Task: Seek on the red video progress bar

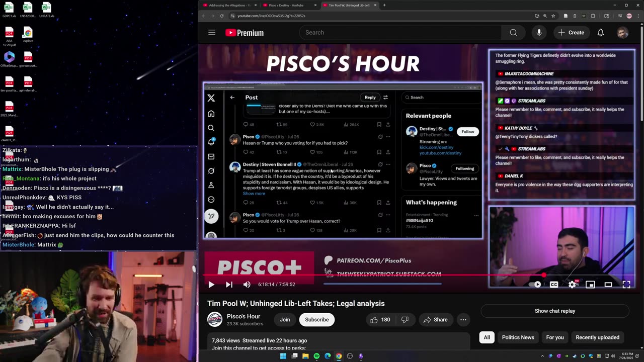Action: click(x=419, y=276)
